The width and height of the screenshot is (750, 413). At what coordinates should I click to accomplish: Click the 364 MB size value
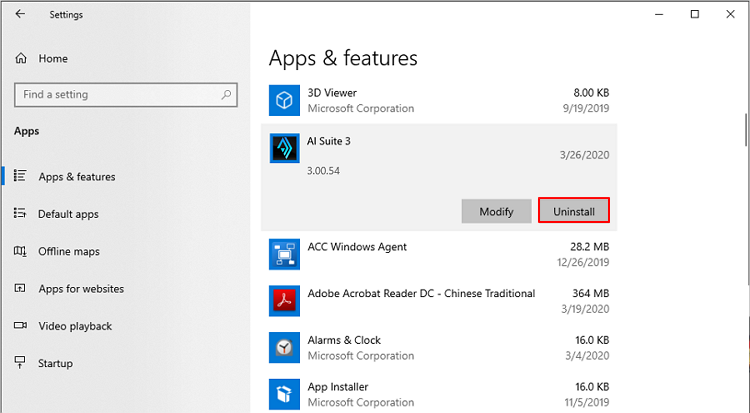[x=591, y=293]
